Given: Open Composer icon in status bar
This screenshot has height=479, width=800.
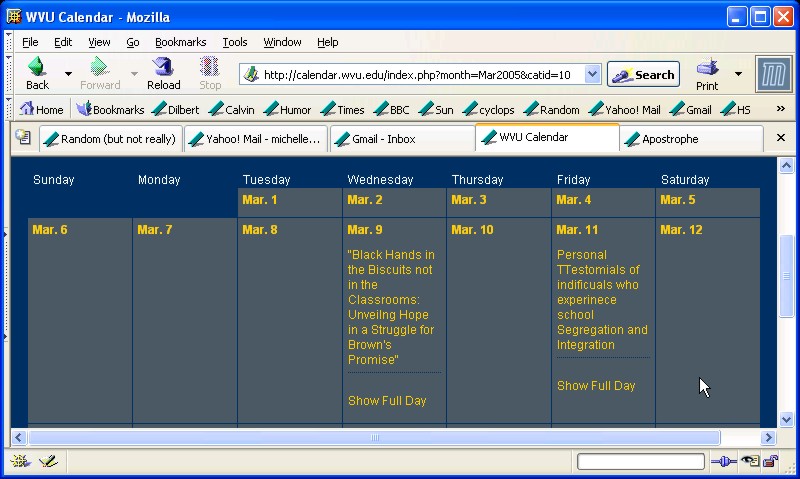Looking at the screenshot, I should (x=47, y=461).
